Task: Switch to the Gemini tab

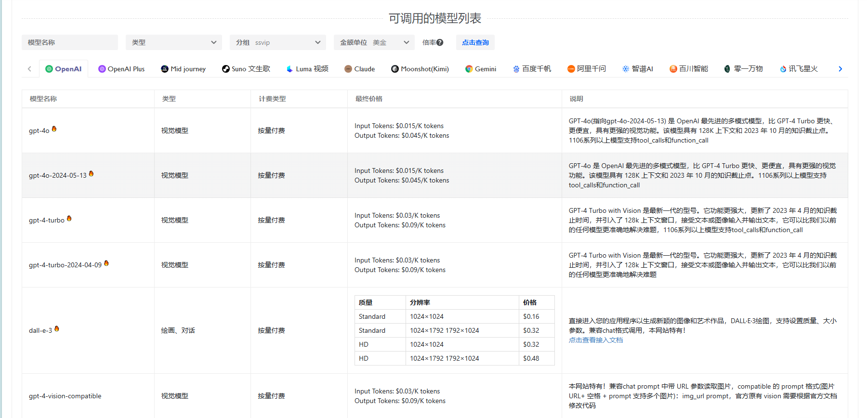Action: (x=481, y=69)
